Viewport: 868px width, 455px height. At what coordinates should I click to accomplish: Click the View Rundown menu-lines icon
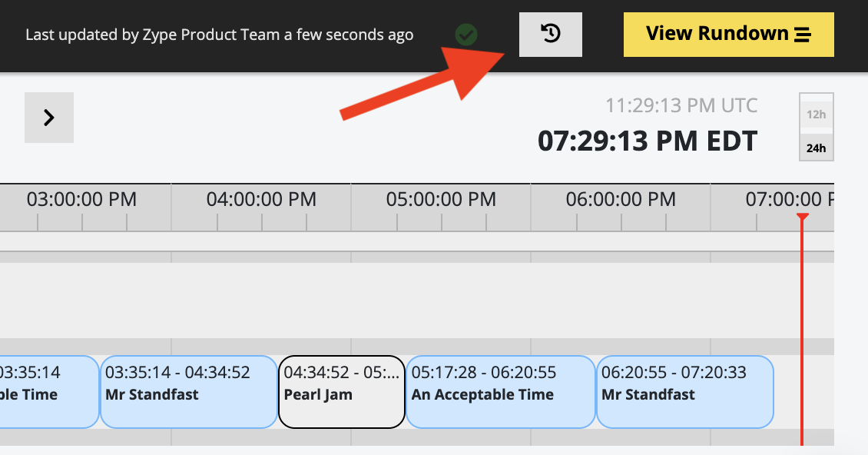(x=803, y=35)
